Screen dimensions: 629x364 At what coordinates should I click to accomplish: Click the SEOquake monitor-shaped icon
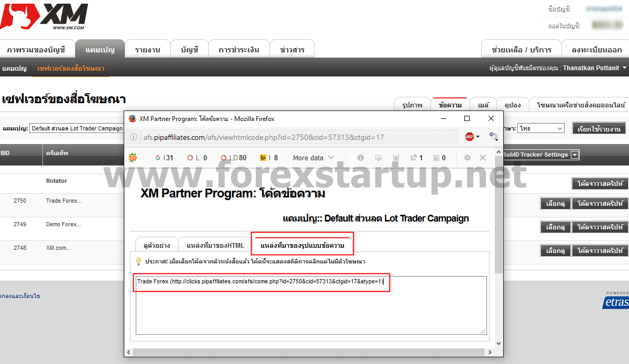pos(378,158)
